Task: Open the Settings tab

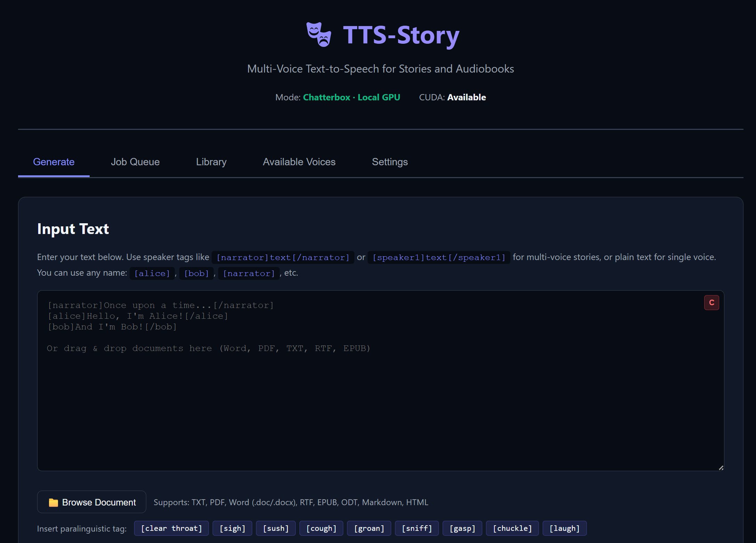Action: 390,162
